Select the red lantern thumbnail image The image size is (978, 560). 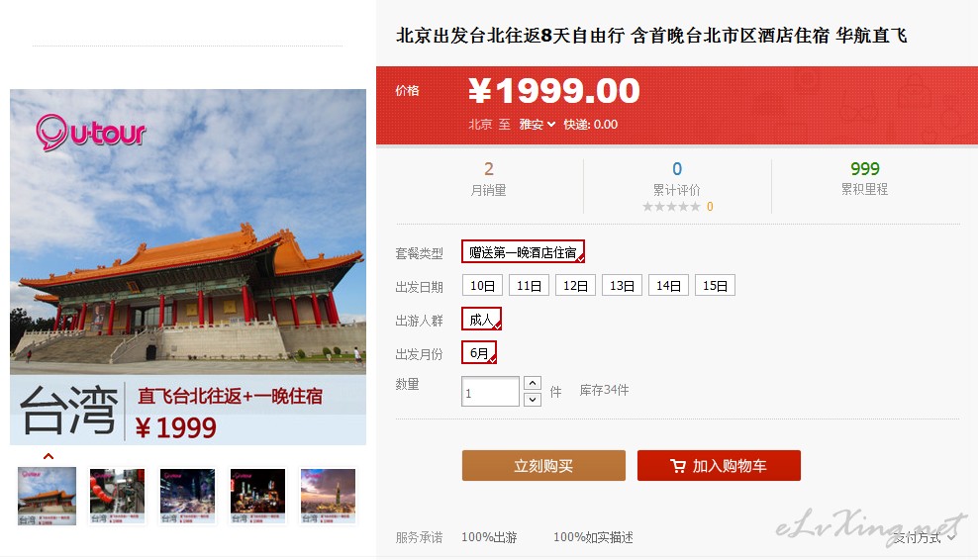[117, 496]
